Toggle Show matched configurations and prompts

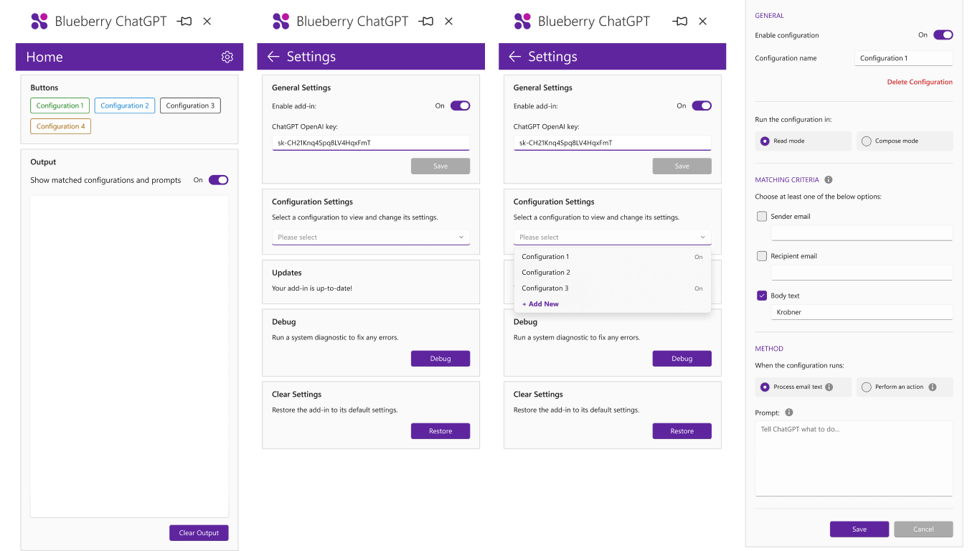pyautogui.click(x=218, y=180)
